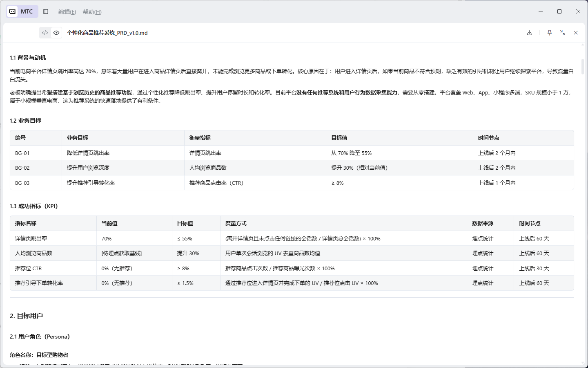Maximize the MTC window
Image resolution: width=588 pixels, height=368 pixels.
559,11
